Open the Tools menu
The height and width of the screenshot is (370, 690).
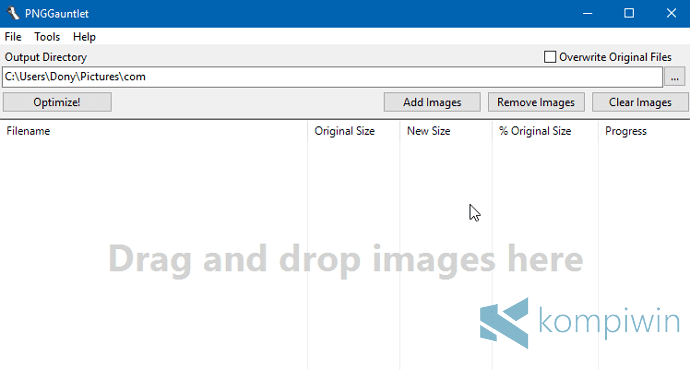[x=47, y=37]
